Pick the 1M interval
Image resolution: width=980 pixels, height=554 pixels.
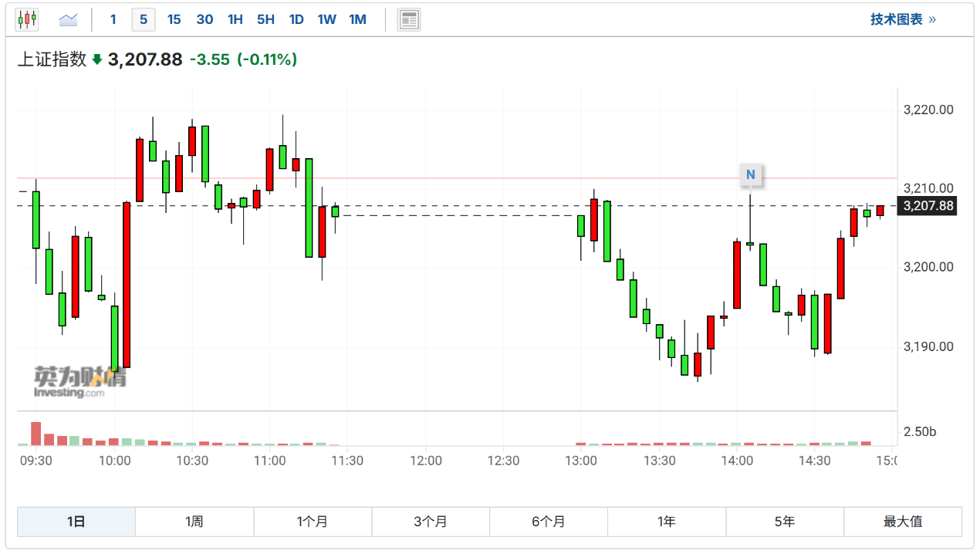[357, 19]
